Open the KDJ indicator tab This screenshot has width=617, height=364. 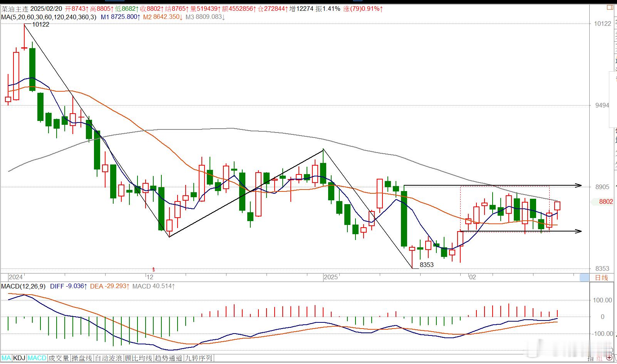click(19, 358)
